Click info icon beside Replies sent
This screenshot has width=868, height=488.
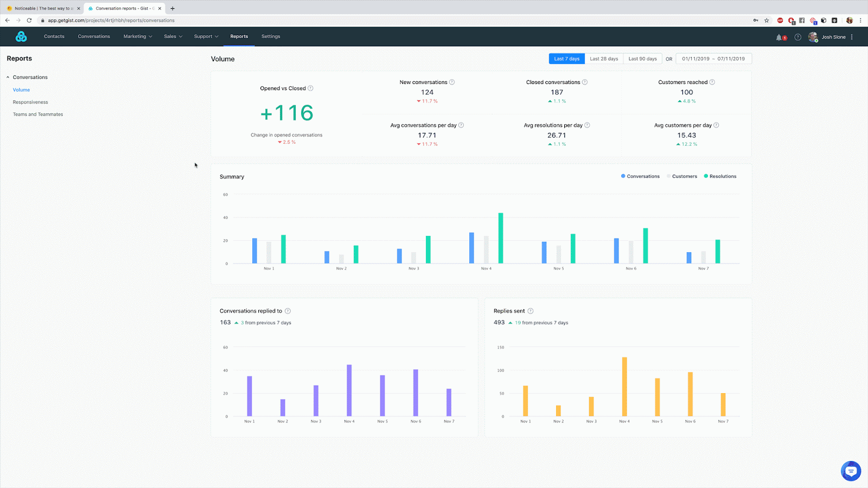531,311
